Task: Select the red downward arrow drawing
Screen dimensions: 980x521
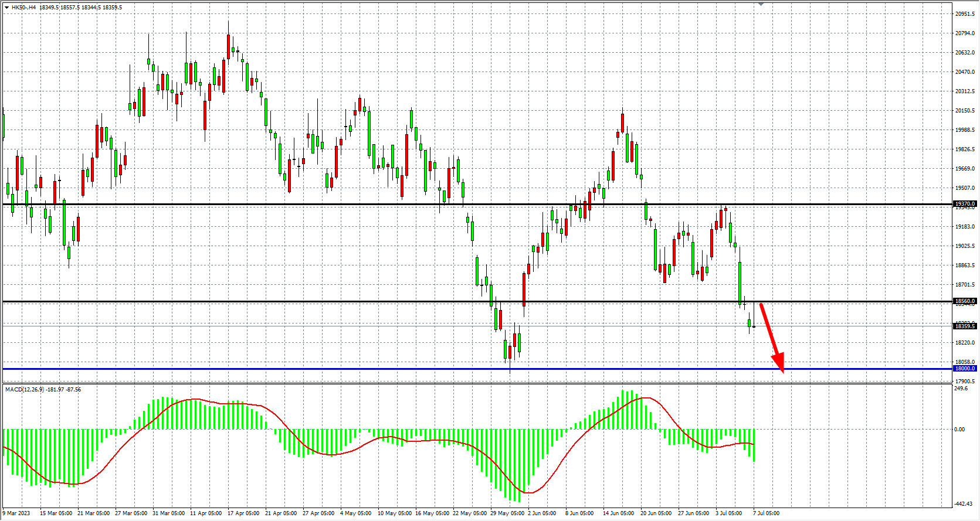Action: (771, 336)
